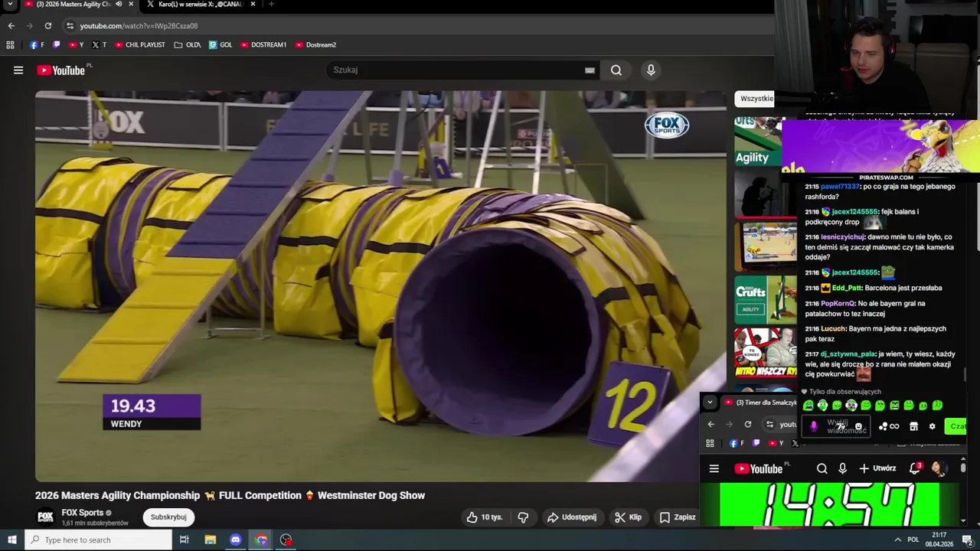This screenshot has width=980, height=551.
Task: Share the video via Udostępnij
Action: [571, 517]
